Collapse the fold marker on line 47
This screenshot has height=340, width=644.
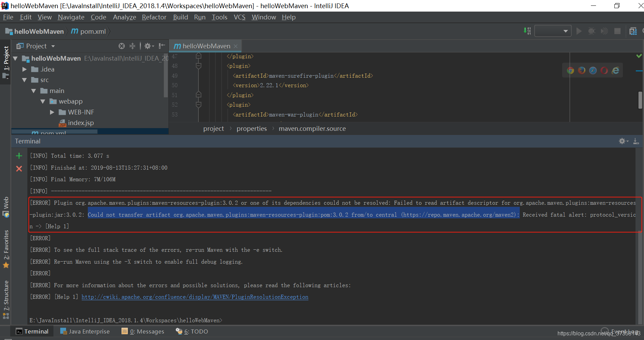199,56
